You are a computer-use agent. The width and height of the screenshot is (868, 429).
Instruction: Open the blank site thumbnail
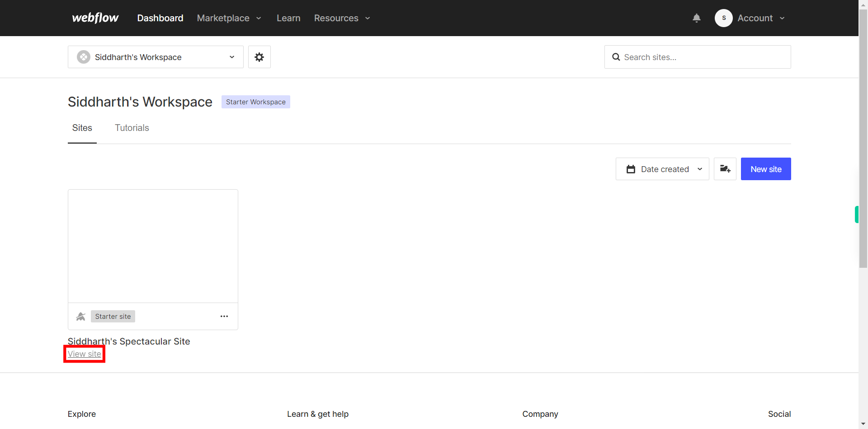pyautogui.click(x=153, y=246)
